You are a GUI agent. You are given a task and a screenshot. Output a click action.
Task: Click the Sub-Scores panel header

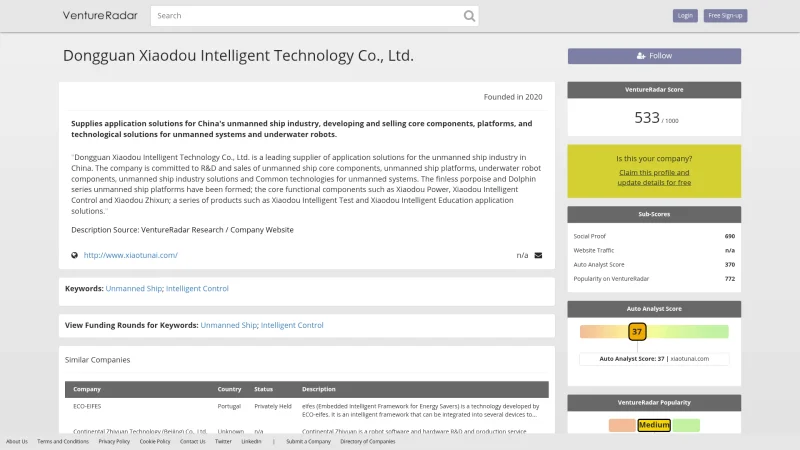click(x=654, y=214)
